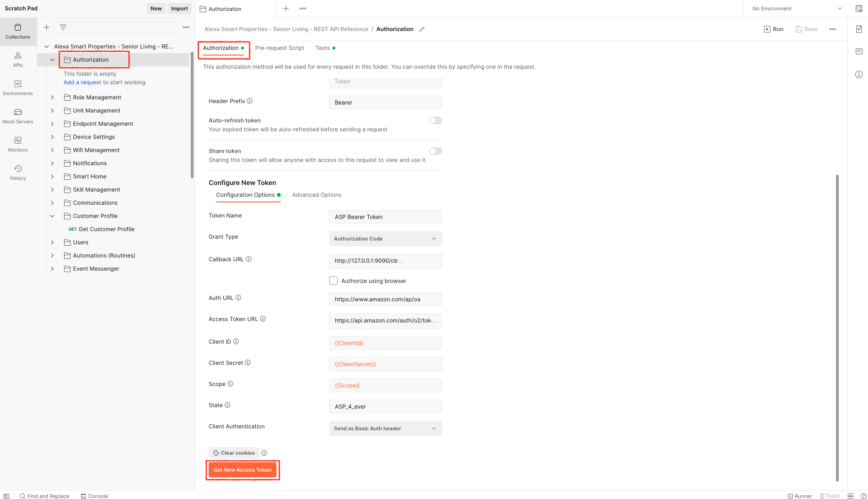Check Authorize using browser
868x499 pixels.
point(333,281)
